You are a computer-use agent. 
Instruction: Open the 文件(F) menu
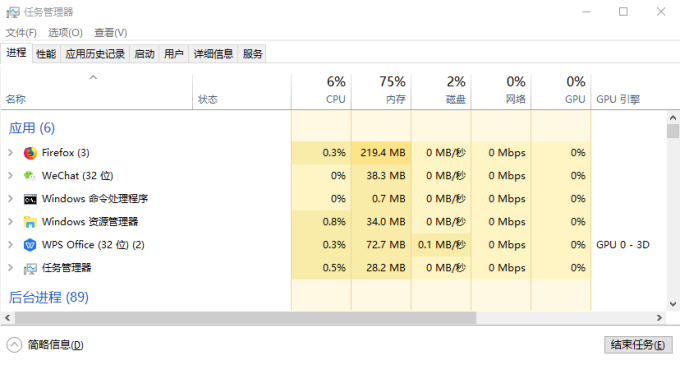click(21, 33)
